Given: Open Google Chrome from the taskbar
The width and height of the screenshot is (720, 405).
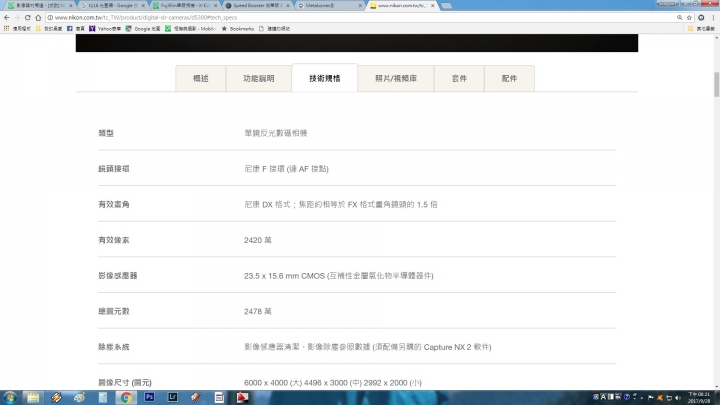Looking at the screenshot, I should [x=126, y=398].
